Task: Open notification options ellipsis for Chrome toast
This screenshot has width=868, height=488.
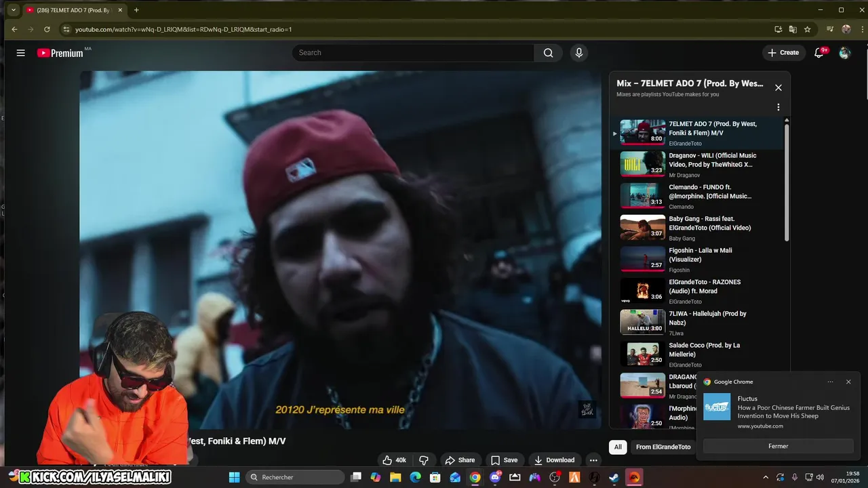Action: [x=830, y=382]
